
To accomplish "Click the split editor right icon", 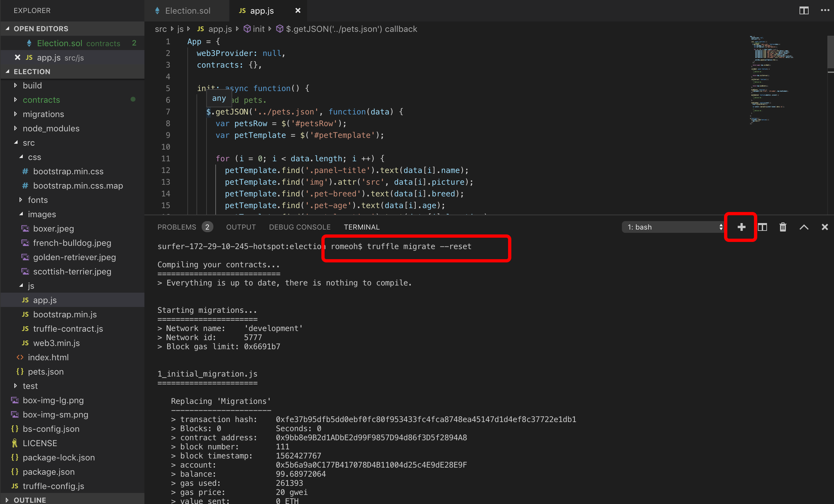I will click(x=803, y=10).
